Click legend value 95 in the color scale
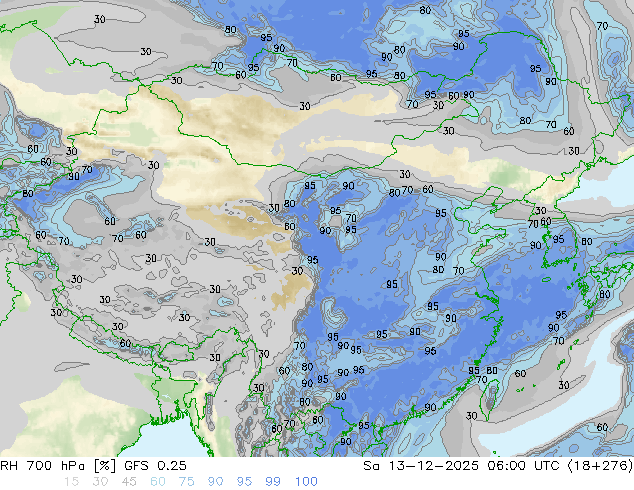 (x=244, y=482)
